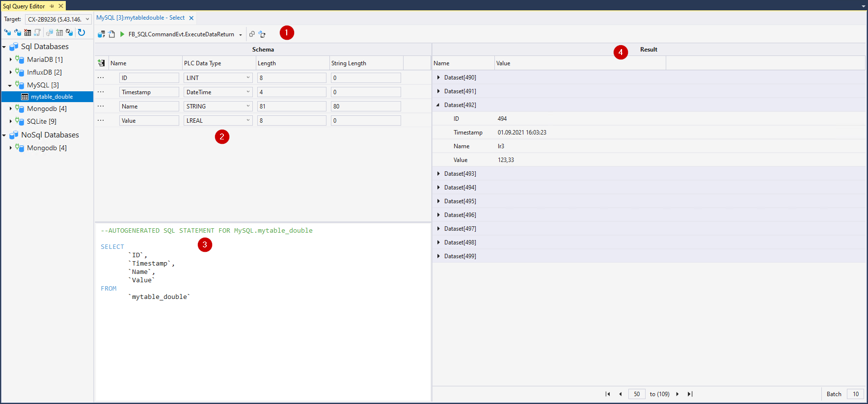Go to the first result page
This screenshot has width=868, height=404.
[x=608, y=394]
